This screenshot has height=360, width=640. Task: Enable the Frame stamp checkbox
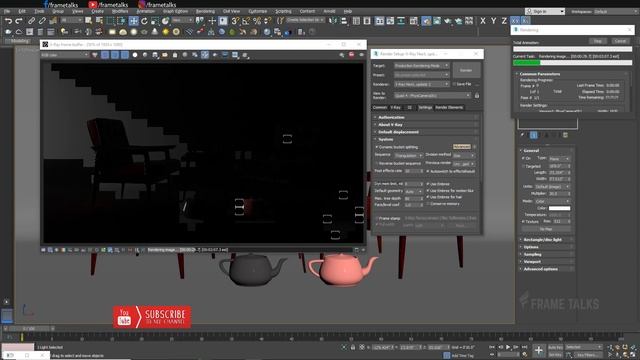[377, 218]
